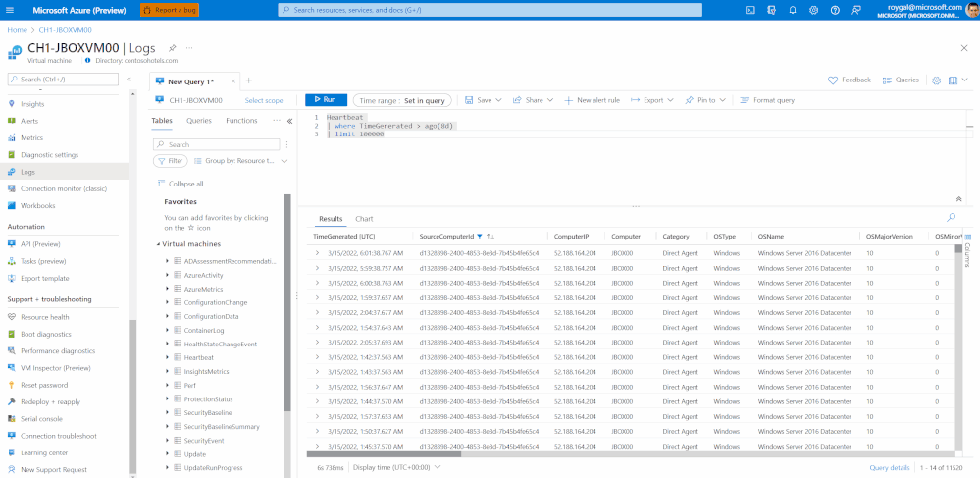This screenshot has height=478, width=980.
Task: Click the Select scope link
Action: click(x=264, y=100)
